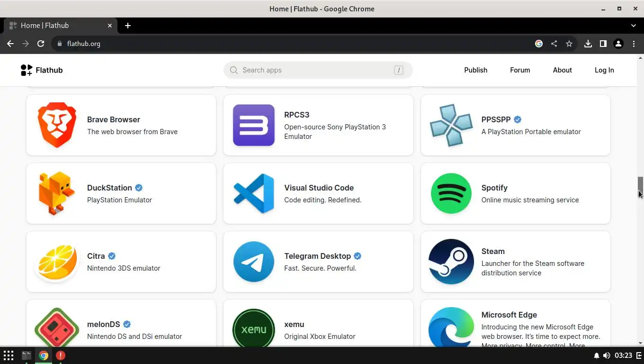Open a new tab with plus button
Image resolution: width=644 pixels, height=364 pixels.
(x=128, y=26)
